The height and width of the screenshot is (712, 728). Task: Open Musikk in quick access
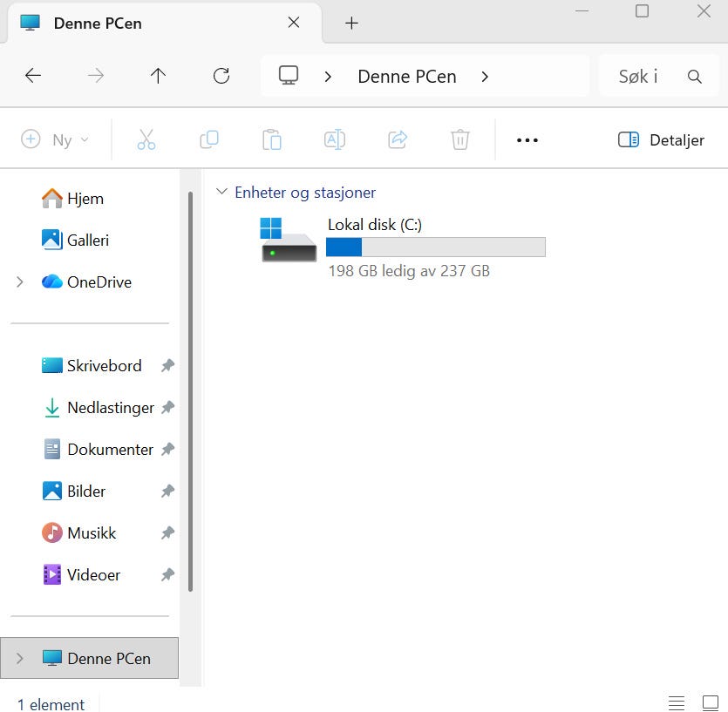click(x=79, y=532)
